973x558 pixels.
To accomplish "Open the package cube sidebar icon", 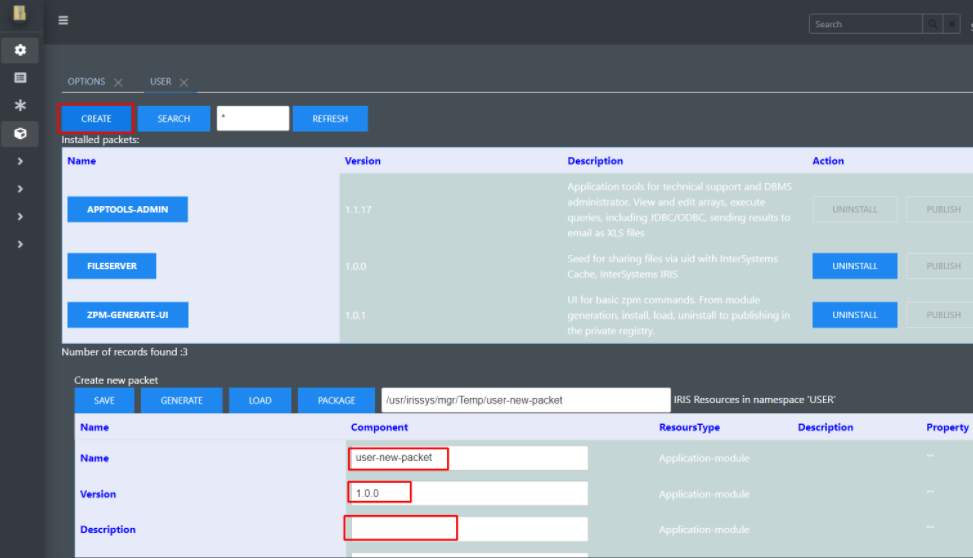I will 20,133.
